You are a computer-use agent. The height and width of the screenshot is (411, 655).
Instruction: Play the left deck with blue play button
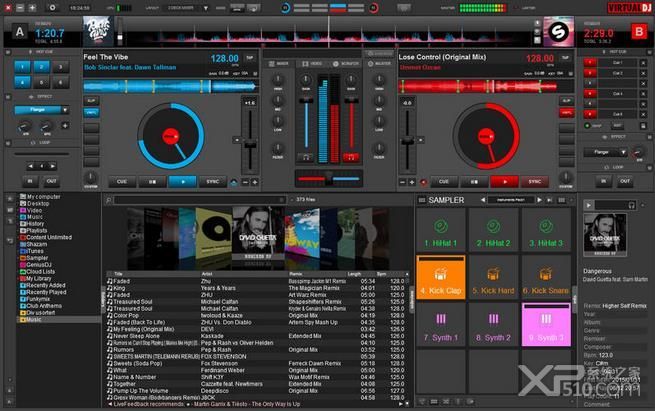coord(183,182)
